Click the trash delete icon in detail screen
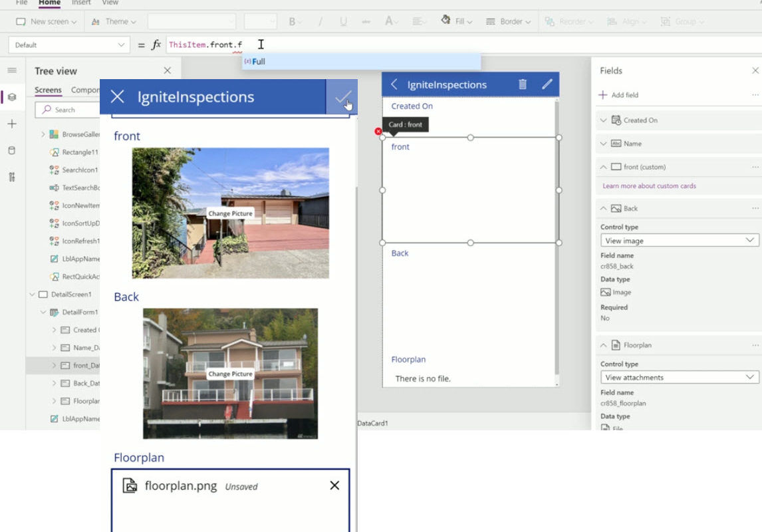Image resolution: width=762 pixels, height=532 pixels. click(523, 84)
